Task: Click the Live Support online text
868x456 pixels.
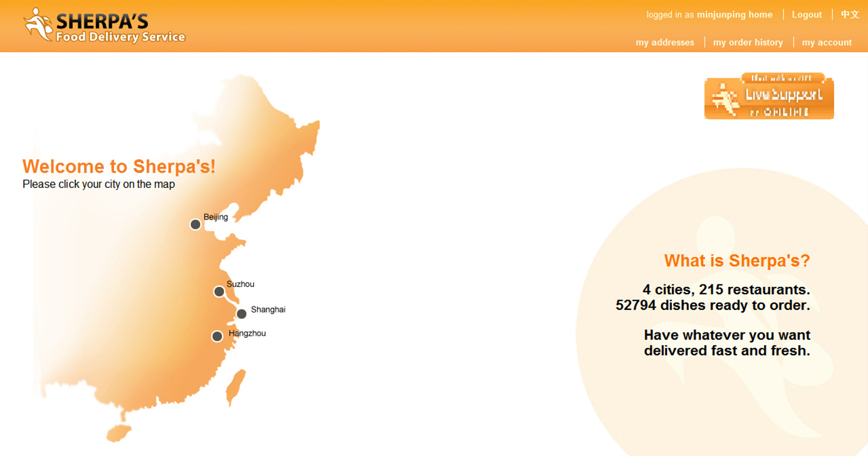Action: tap(784, 95)
